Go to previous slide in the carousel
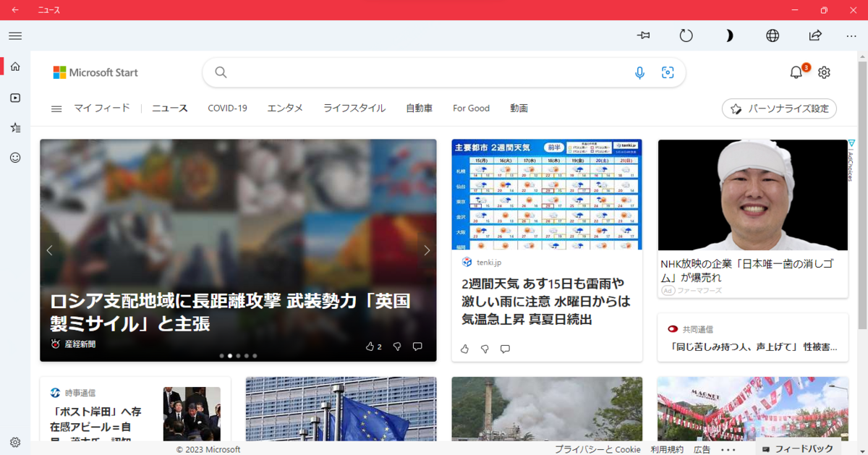868x455 pixels. click(x=49, y=250)
